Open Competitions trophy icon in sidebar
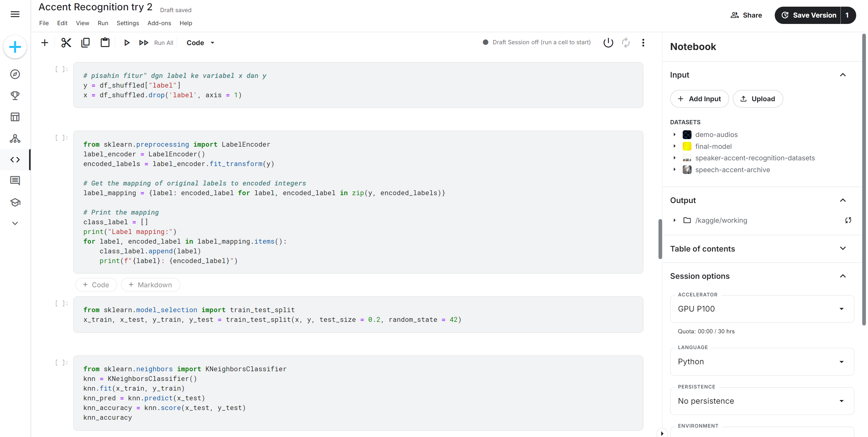 pos(15,95)
